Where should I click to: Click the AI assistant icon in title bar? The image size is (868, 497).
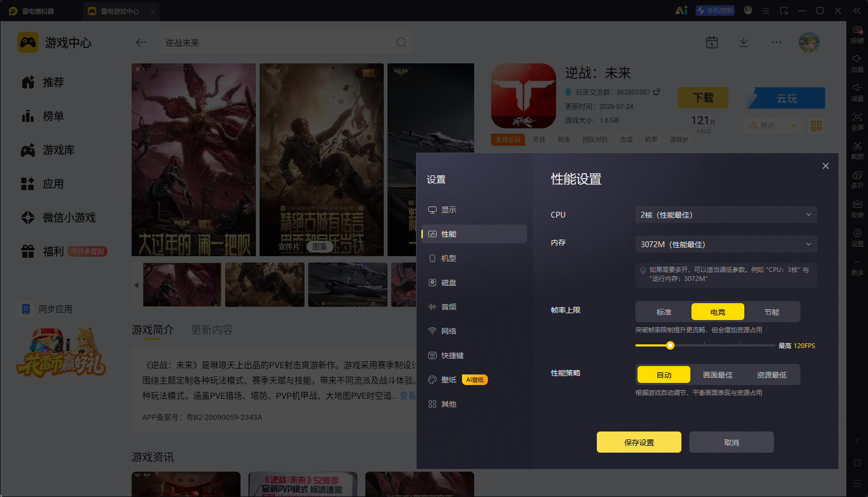[681, 11]
